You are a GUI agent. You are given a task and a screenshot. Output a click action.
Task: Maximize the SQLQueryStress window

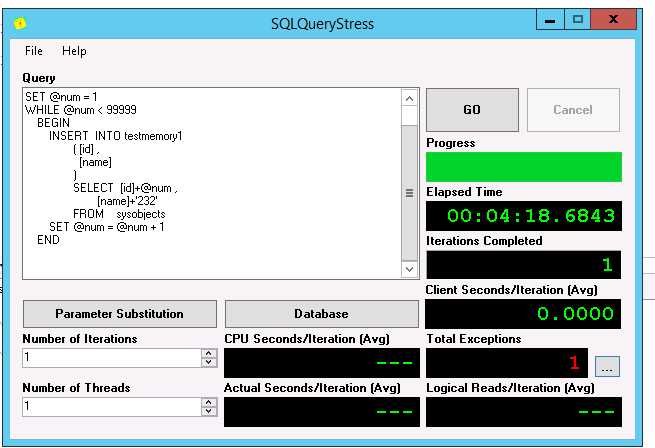pos(578,20)
